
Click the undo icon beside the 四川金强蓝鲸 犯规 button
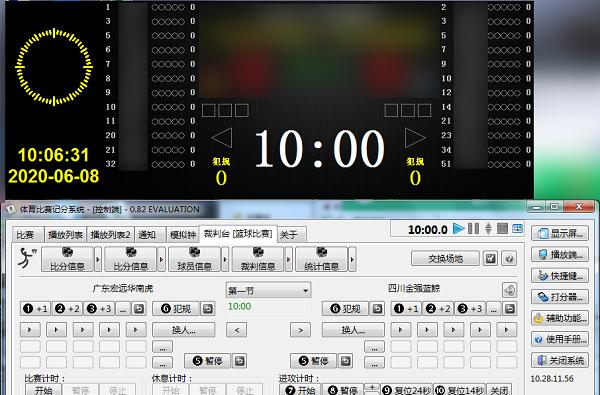[x=377, y=308]
